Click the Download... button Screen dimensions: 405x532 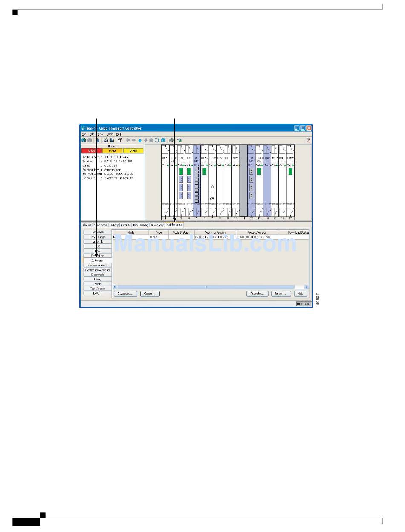click(x=125, y=294)
